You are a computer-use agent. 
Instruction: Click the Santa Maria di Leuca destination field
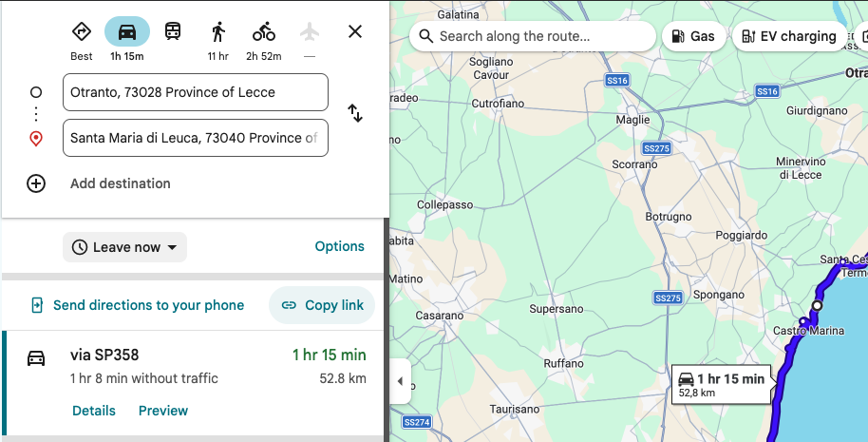point(196,138)
